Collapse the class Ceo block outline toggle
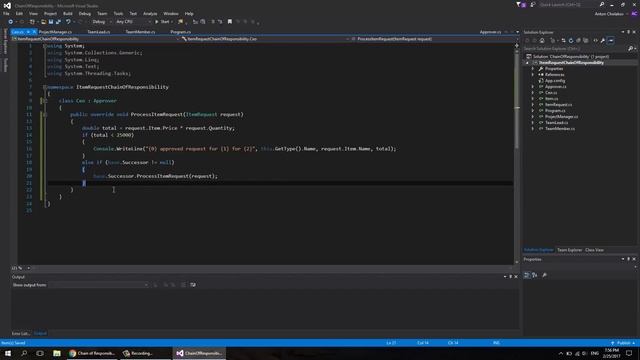The height and width of the screenshot is (360, 640). point(44,100)
